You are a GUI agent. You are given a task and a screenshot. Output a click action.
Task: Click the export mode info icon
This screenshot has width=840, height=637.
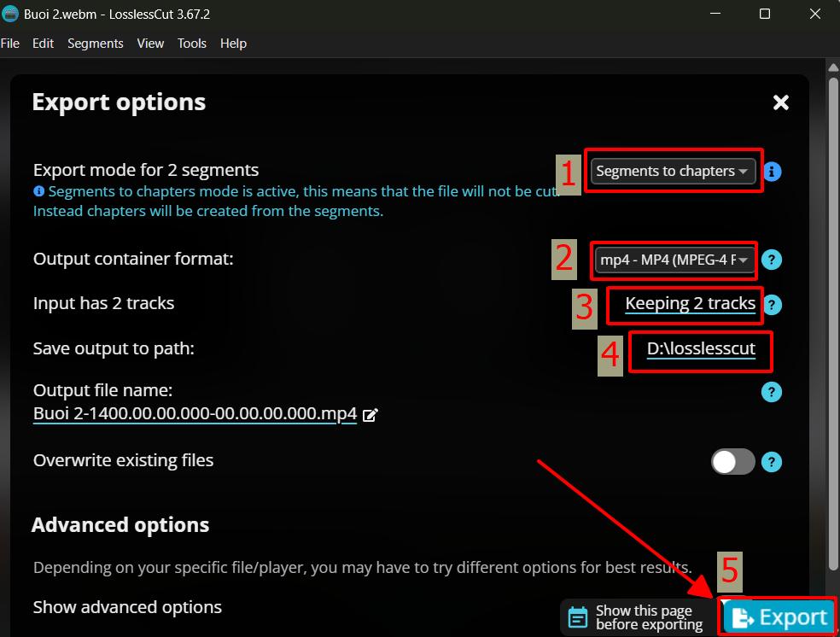pyautogui.click(x=772, y=172)
